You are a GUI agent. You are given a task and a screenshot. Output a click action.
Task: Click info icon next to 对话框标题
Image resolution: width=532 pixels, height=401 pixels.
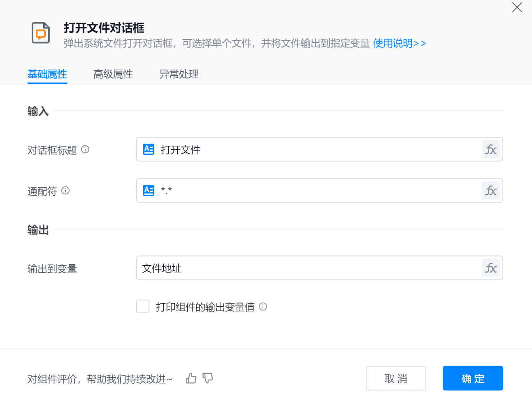click(x=85, y=149)
